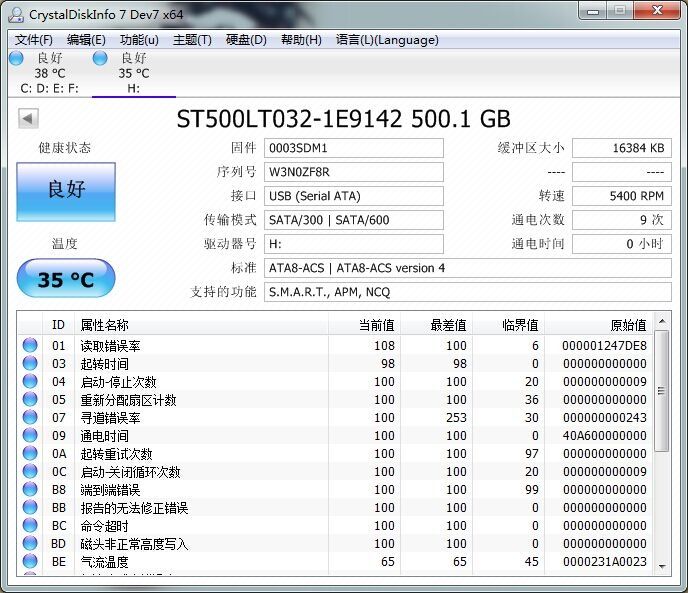Minimize the CrystalDiskInfo window
This screenshot has width=688, height=593.
click(593, 11)
